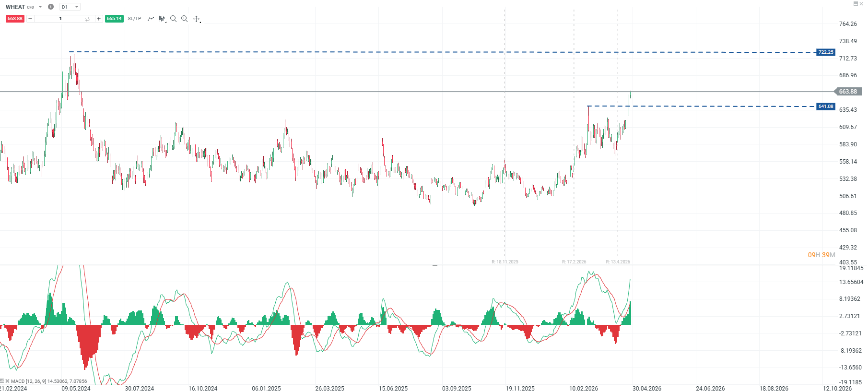Click the green 665.14 buy button

click(x=114, y=19)
